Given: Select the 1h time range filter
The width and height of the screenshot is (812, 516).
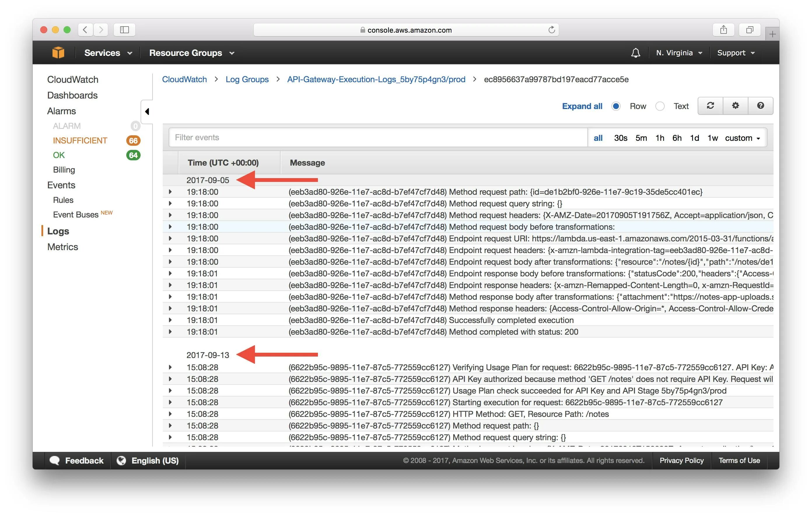Looking at the screenshot, I should coord(659,138).
